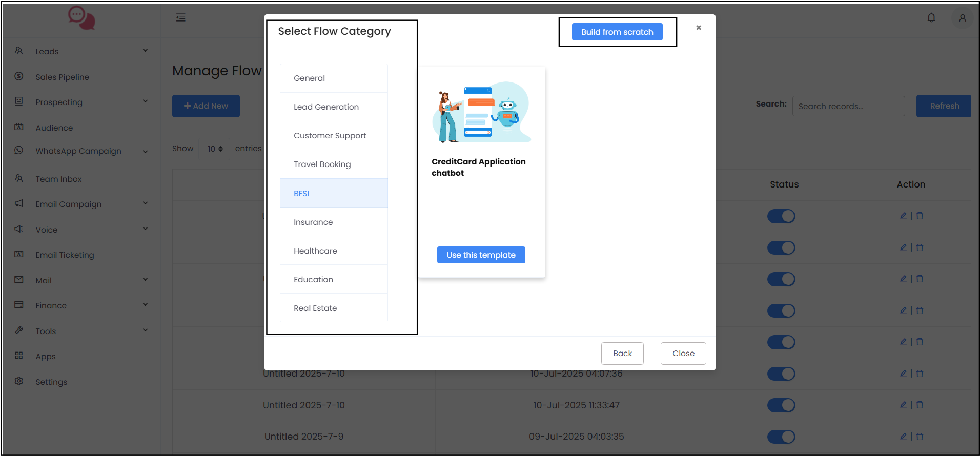Image resolution: width=980 pixels, height=456 pixels.
Task: Click the Build from scratch button
Action: (x=617, y=32)
